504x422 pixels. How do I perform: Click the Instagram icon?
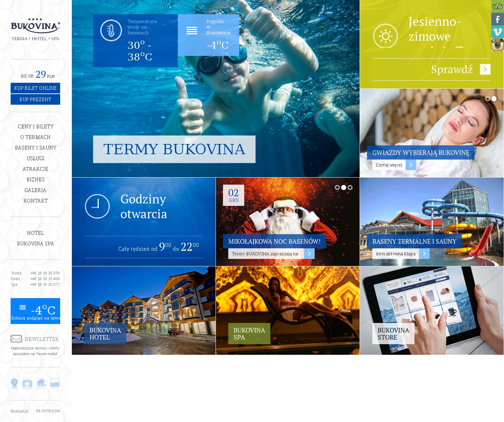pyautogui.click(x=497, y=45)
